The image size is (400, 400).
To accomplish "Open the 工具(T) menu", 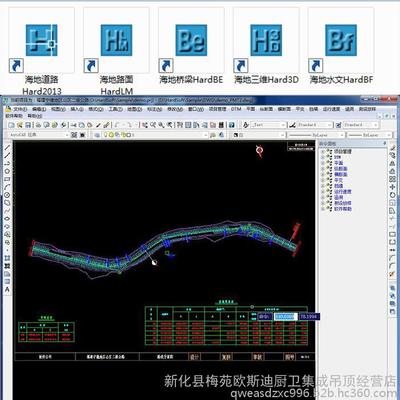I will [x=115, y=109].
